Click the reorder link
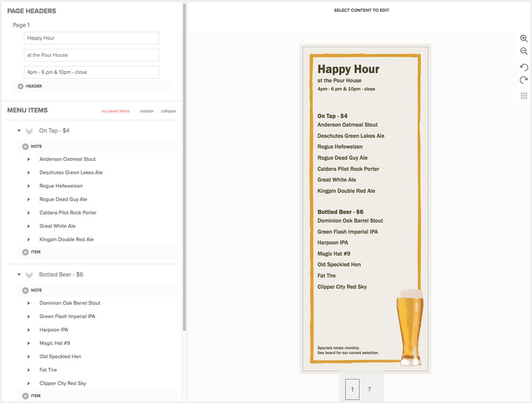The image size is (532, 403). (x=147, y=111)
